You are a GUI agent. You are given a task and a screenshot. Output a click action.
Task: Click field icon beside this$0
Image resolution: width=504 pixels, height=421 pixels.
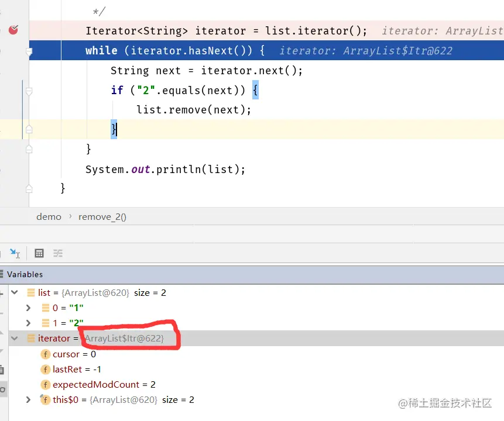(x=45, y=399)
